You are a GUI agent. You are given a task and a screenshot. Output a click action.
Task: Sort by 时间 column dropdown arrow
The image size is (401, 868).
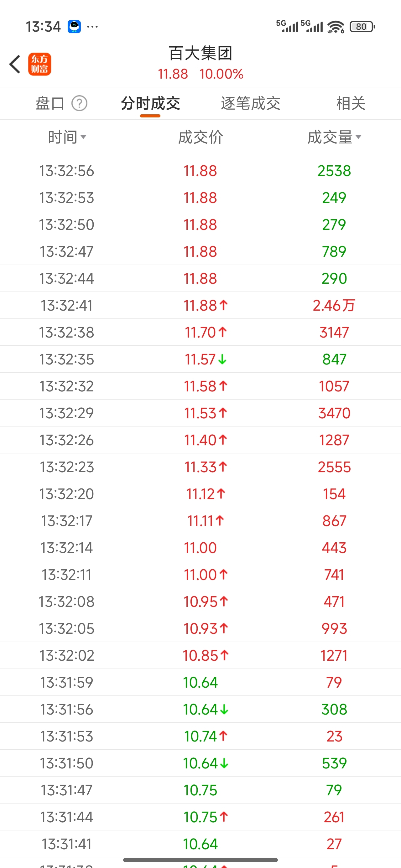(x=83, y=137)
